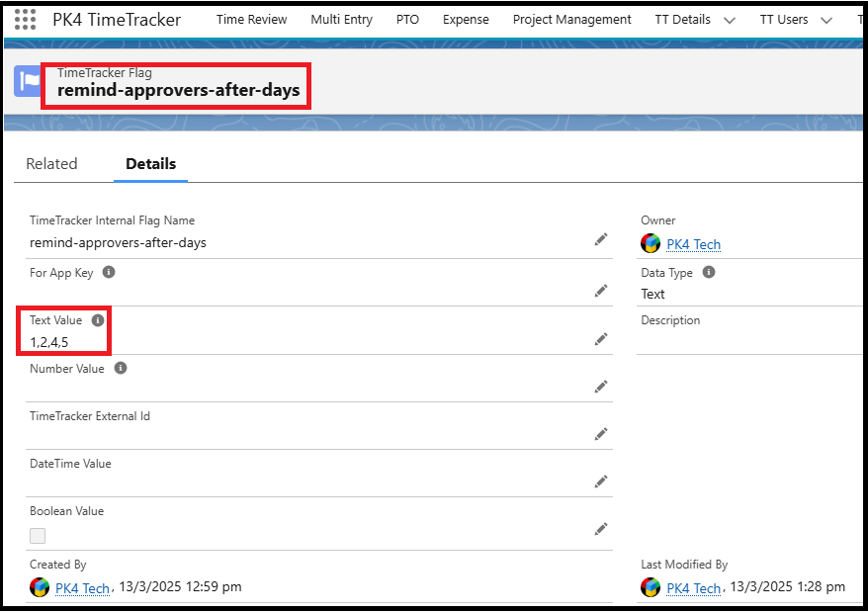Show help info for For App Key
Image resolution: width=868 pixels, height=614 pixels.
pos(109,272)
